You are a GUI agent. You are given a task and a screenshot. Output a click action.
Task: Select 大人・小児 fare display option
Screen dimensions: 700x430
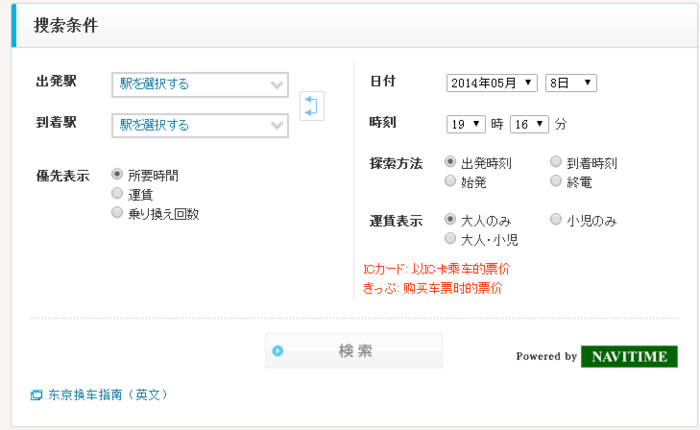point(450,239)
